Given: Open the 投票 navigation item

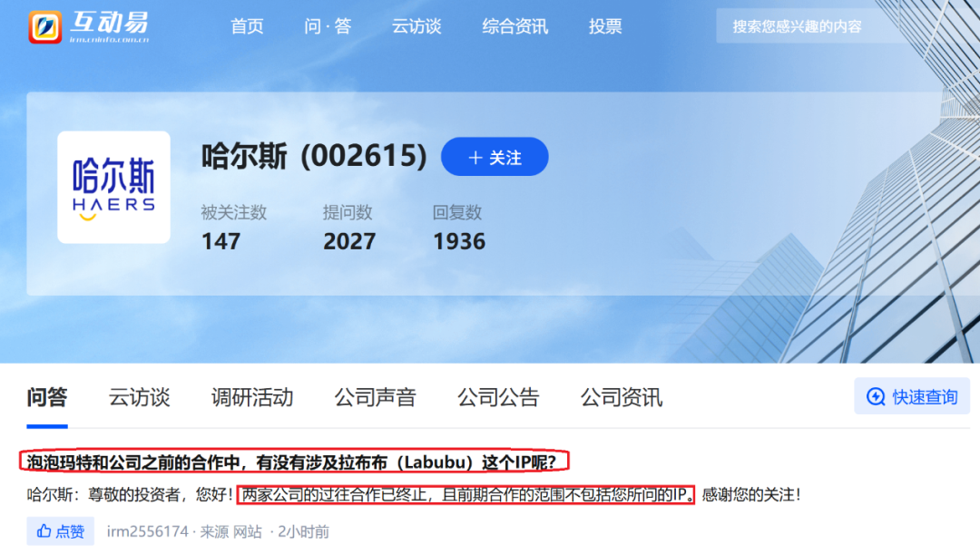Looking at the screenshot, I should 605,26.
